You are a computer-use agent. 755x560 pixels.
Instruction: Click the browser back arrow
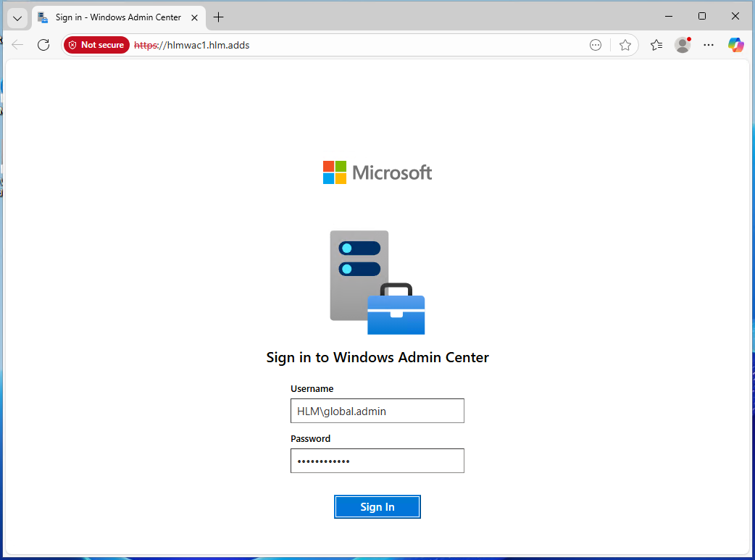(x=17, y=45)
